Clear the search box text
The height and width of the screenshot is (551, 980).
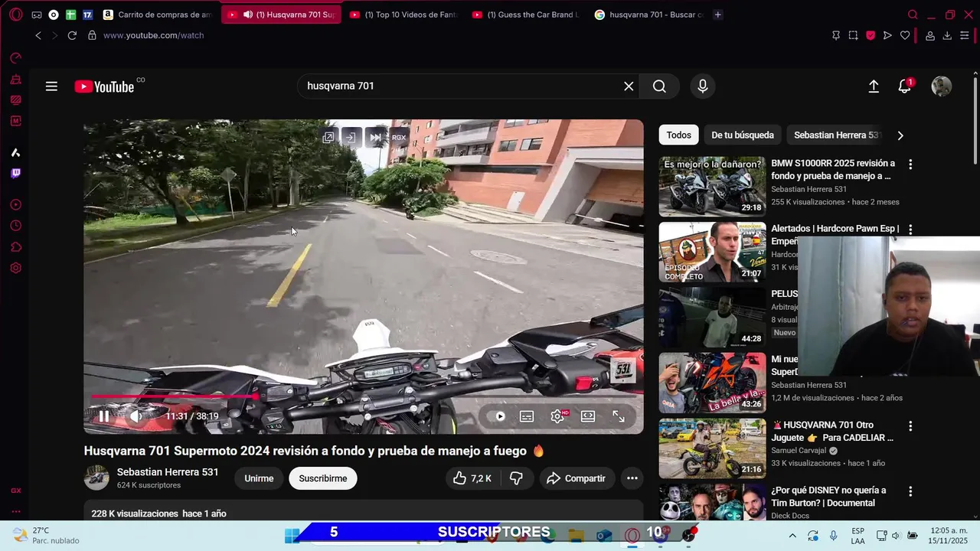(x=629, y=86)
